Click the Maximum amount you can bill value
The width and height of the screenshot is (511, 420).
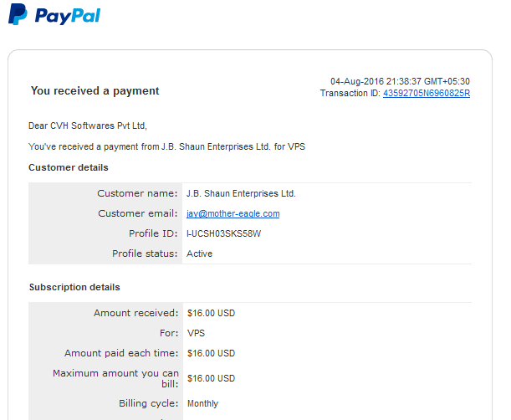coord(211,379)
